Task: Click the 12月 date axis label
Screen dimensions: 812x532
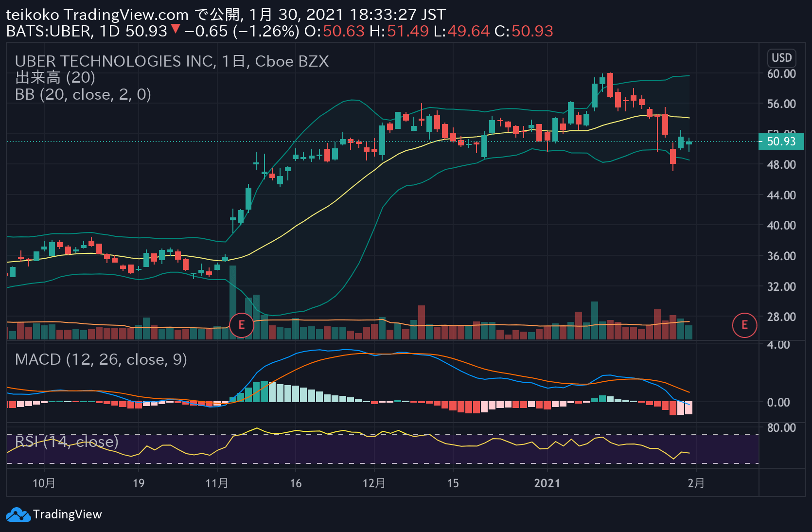Action: click(x=374, y=483)
